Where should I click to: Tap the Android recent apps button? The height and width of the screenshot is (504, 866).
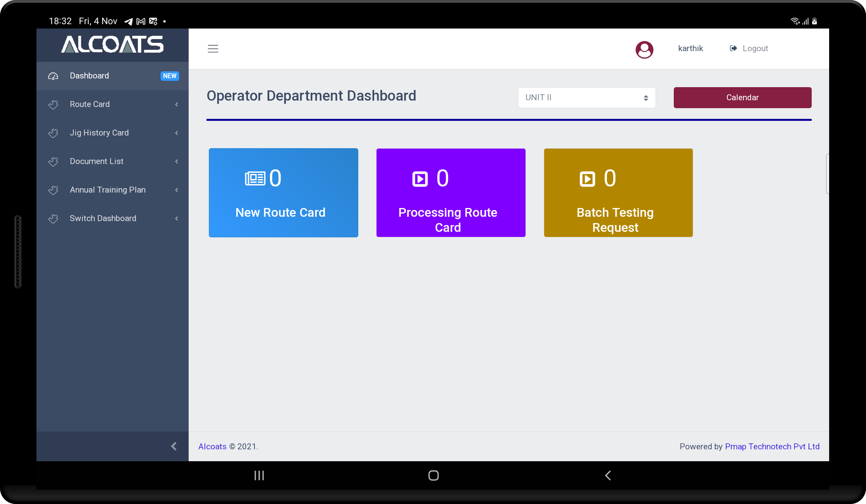tap(259, 475)
